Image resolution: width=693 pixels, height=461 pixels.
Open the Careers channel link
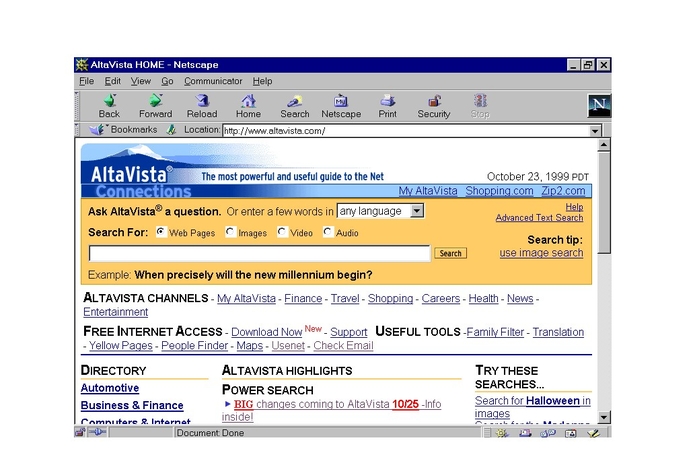[x=441, y=298]
